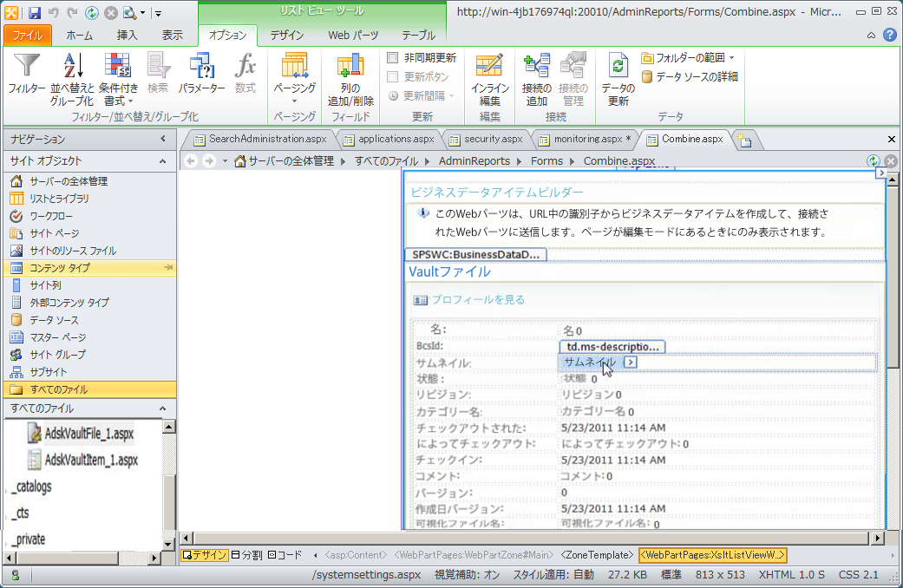Click データの更新 refresh data
Screen dimensions: 903x588
point(618,79)
